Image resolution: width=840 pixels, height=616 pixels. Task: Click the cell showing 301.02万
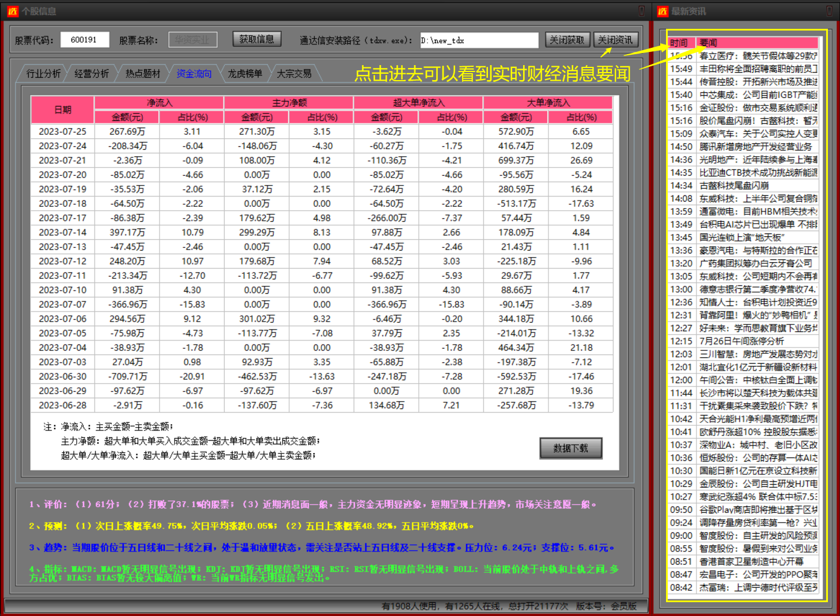257,319
